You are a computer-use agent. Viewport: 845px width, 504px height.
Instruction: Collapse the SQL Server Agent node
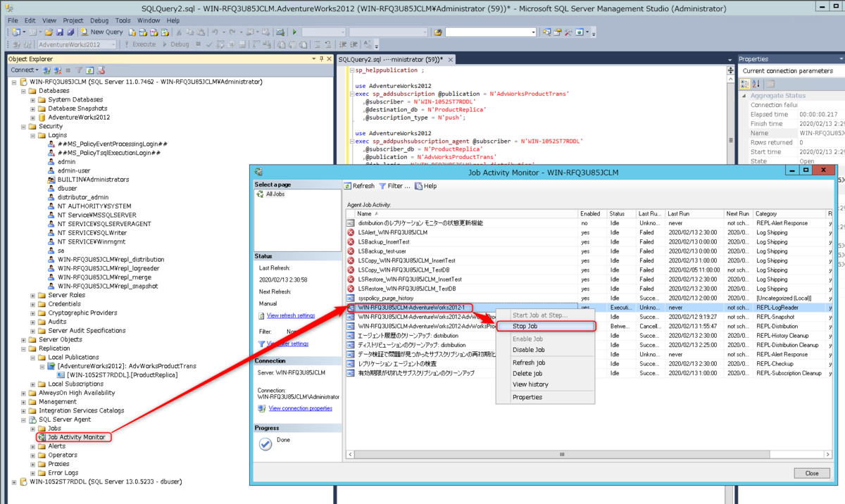pyautogui.click(x=23, y=420)
